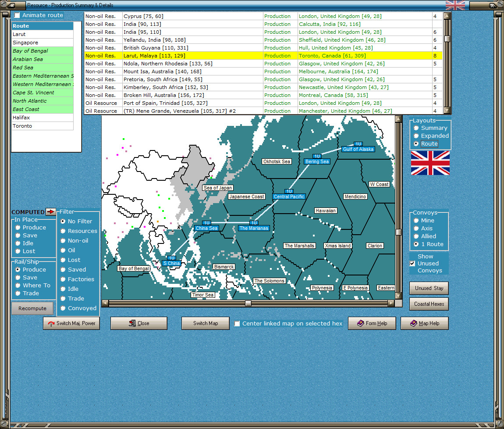Click map horizontal scroll right arrow

tap(391, 303)
